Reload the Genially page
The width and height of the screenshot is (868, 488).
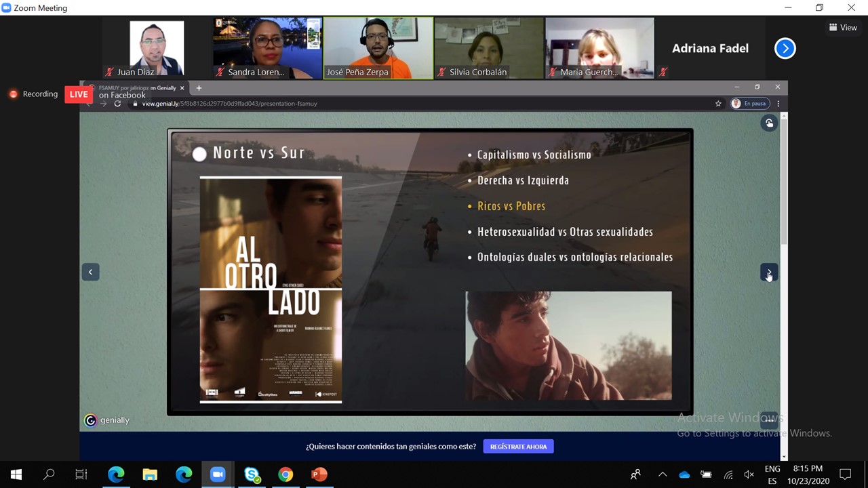click(117, 104)
